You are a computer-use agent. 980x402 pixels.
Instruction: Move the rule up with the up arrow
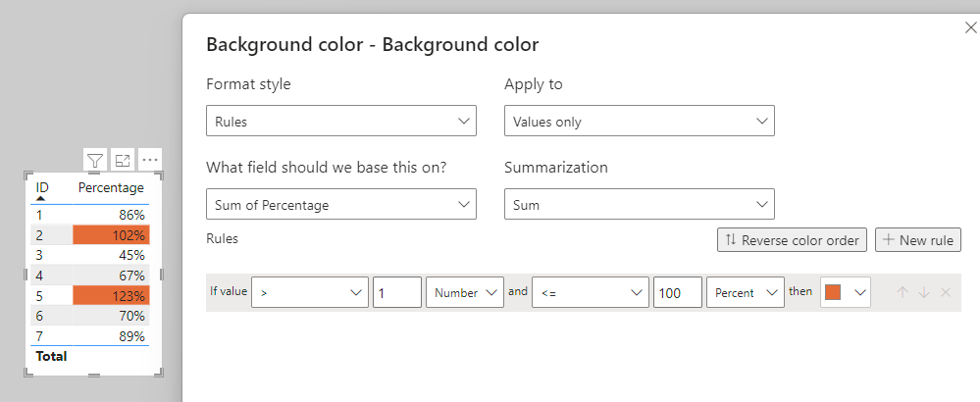(903, 292)
